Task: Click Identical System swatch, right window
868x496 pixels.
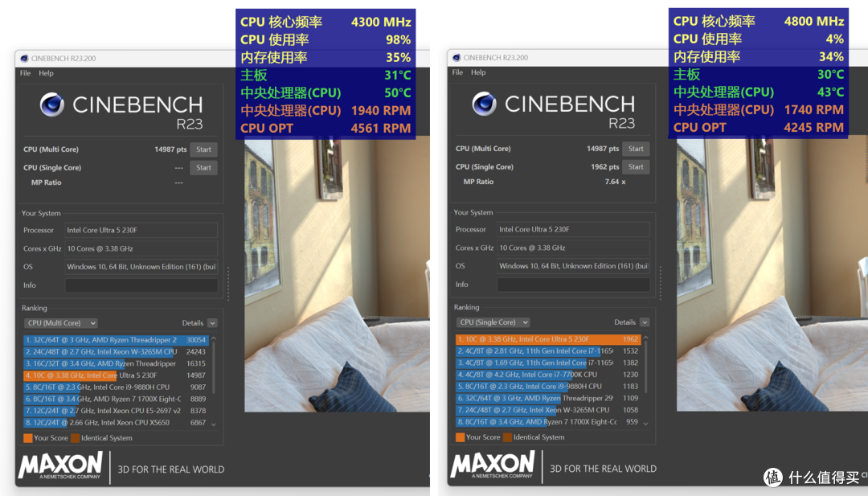Action: (x=508, y=437)
